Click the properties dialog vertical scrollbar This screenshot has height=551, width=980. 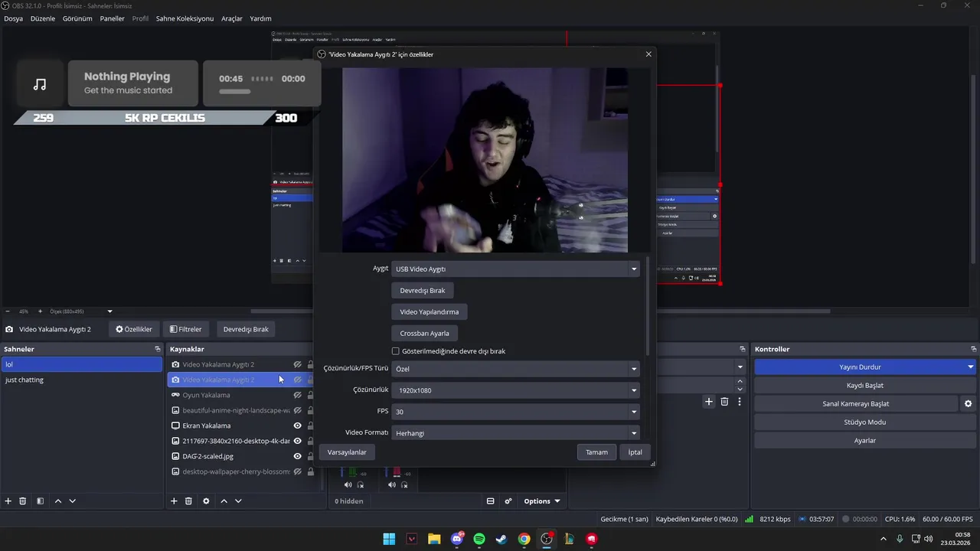[x=648, y=306]
